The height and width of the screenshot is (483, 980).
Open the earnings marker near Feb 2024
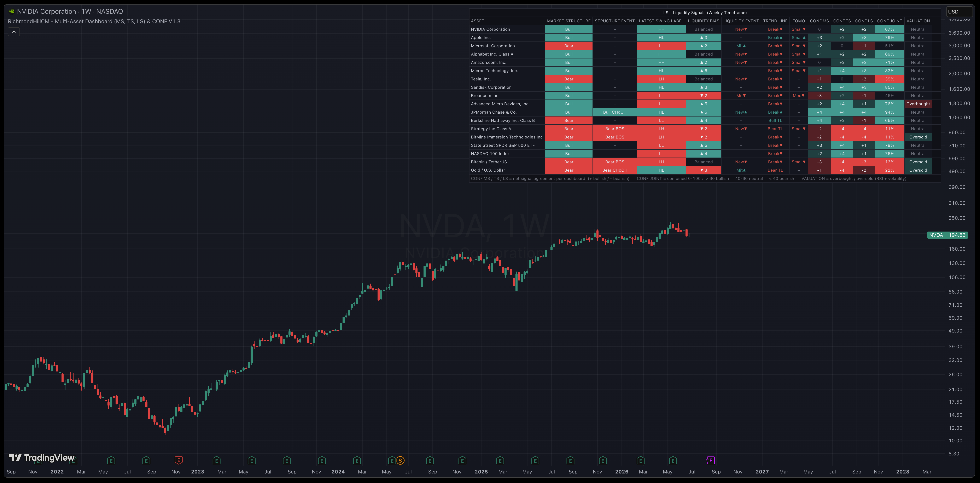tap(357, 460)
